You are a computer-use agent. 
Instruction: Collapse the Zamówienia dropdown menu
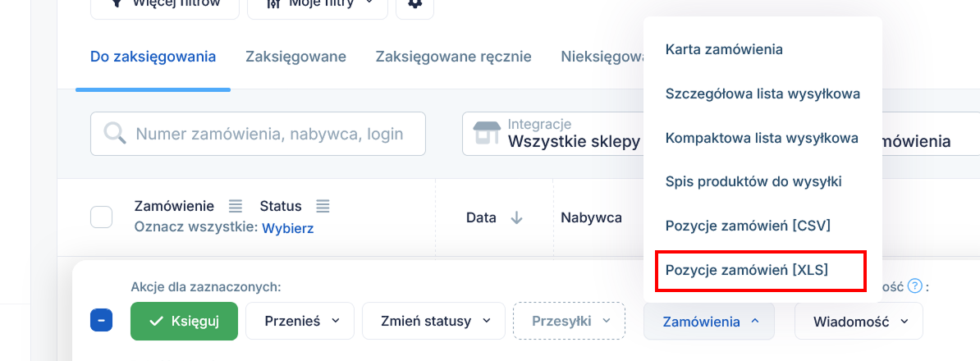click(709, 321)
